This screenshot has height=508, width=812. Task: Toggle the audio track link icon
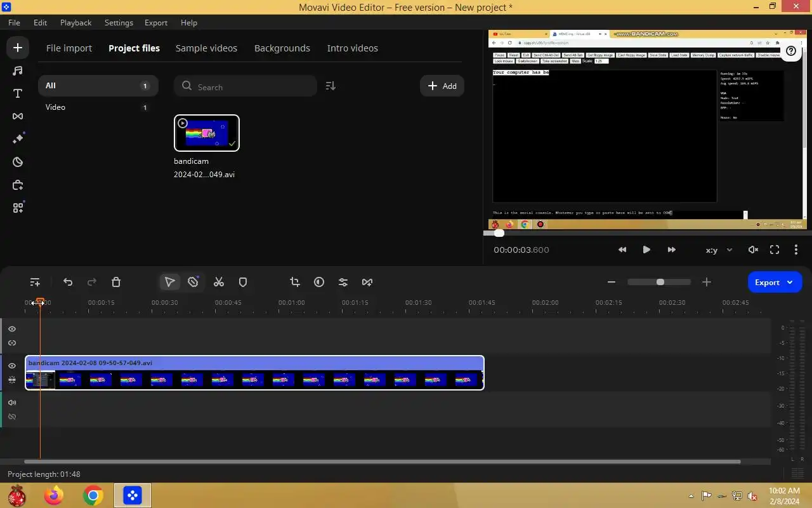pyautogui.click(x=12, y=417)
